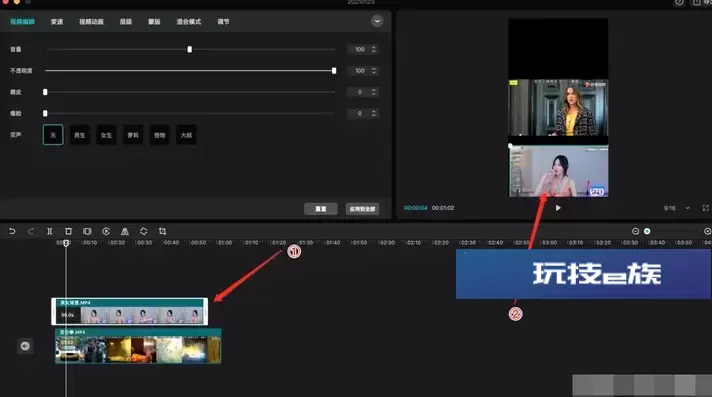This screenshot has height=397, width=712.
Task: Reverse the clip with the play-circle icon
Action: coord(106,231)
